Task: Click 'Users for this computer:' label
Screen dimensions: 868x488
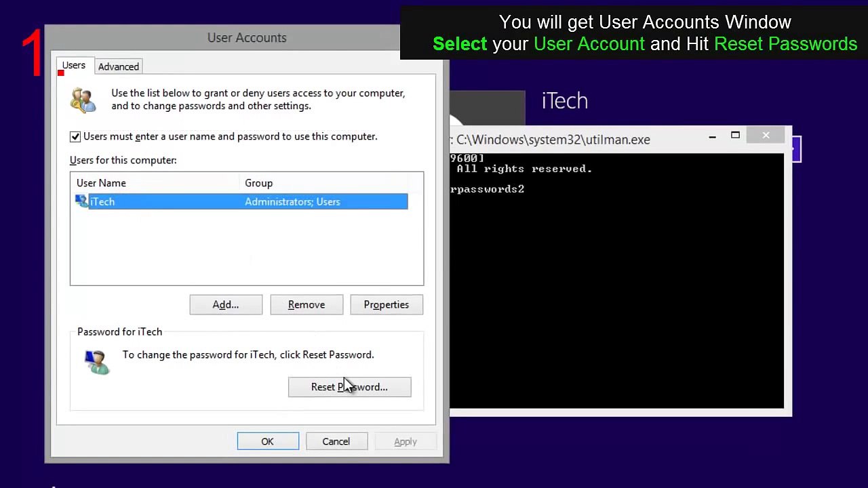Action: [x=123, y=160]
